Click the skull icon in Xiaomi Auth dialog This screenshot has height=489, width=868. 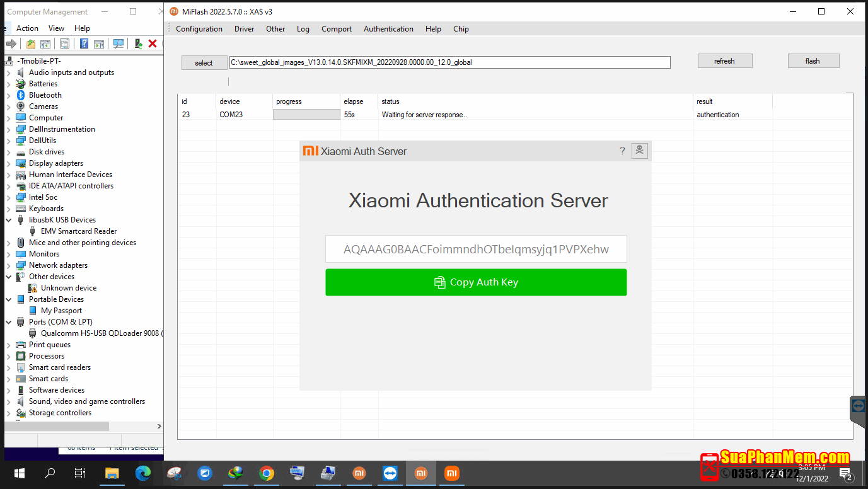click(639, 151)
